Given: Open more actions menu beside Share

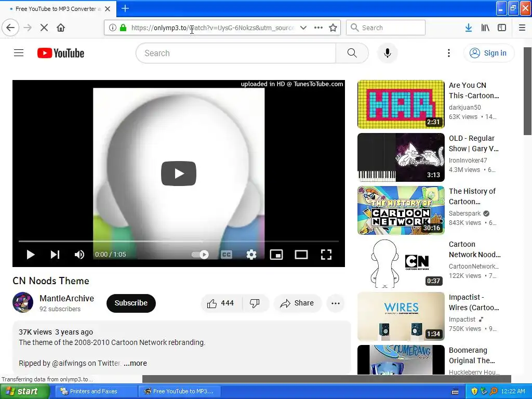Looking at the screenshot, I should (x=336, y=303).
